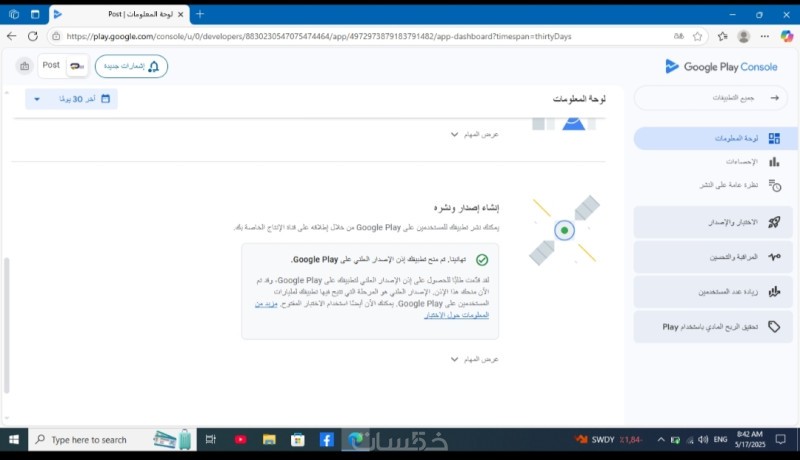Click the statistics bar chart icon
800x460 pixels.
pos(774,162)
